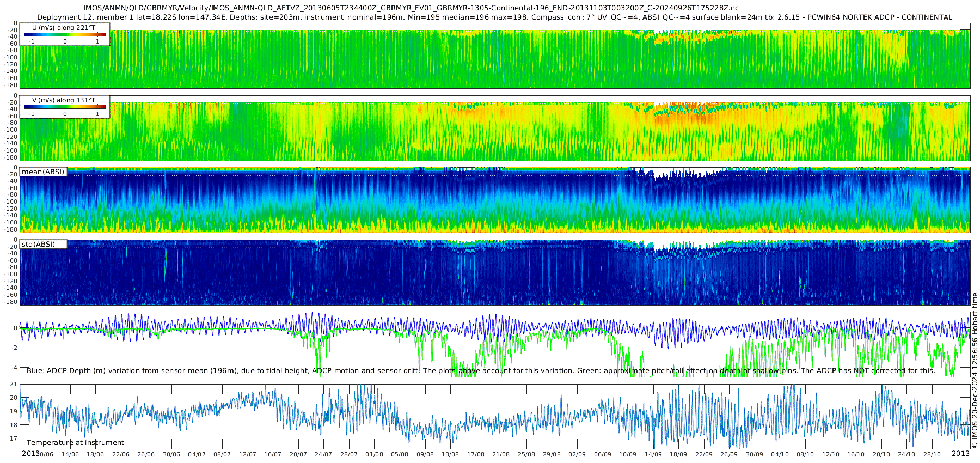
Task: Click the 14/06 date tick label
Action: pos(70,454)
